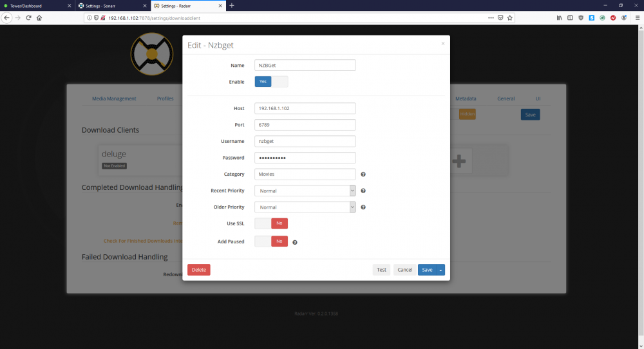Click the Category help icon
This screenshot has width=644, height=349.
363,174
